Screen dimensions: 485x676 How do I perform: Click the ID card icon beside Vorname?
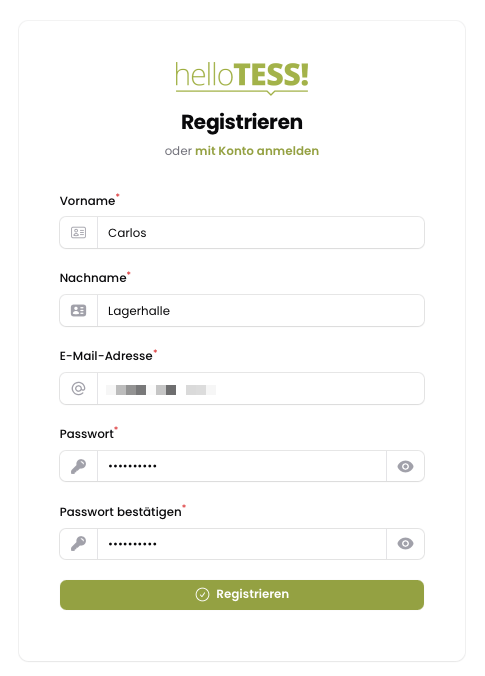point(78,233)
